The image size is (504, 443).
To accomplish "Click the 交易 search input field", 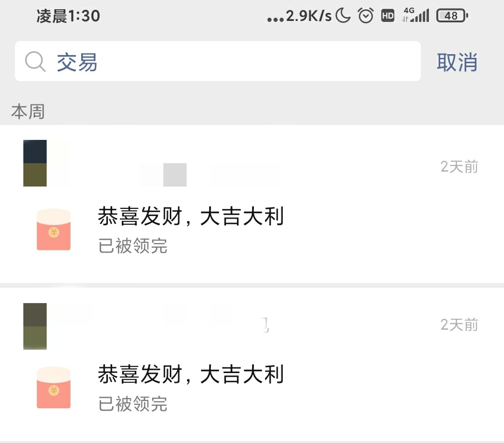I will (x=217, y=61).
